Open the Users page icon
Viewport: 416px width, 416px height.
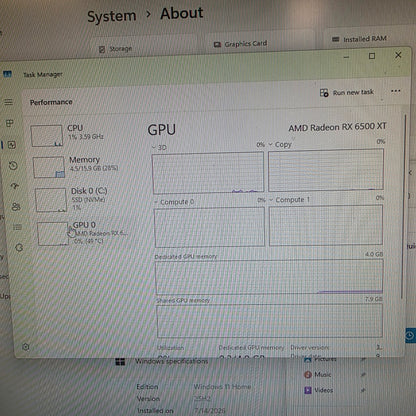pos(16,207)
